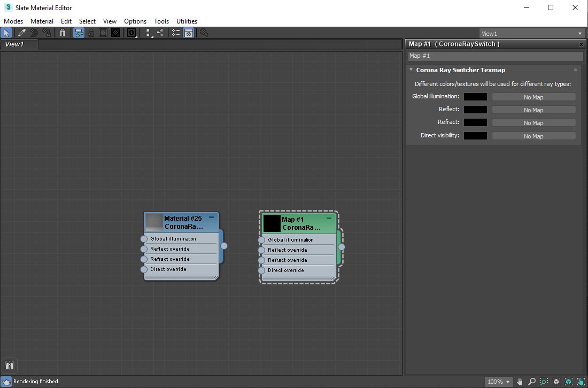Image resolution: width=588 pixels, height=388 pixels.
Task: Collapse Material #25 node with minus
Action: tap(212, 217)
